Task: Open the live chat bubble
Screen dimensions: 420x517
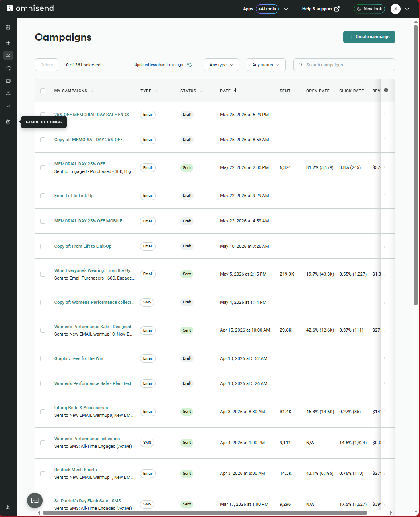Action: point(35,500)
